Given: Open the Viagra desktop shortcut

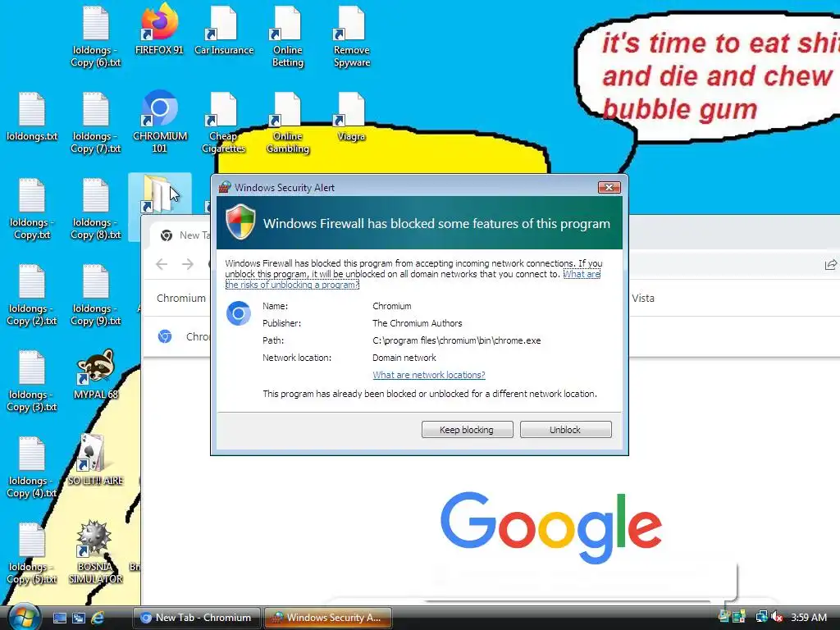Looking at the screenshot, I should point(351,116).
